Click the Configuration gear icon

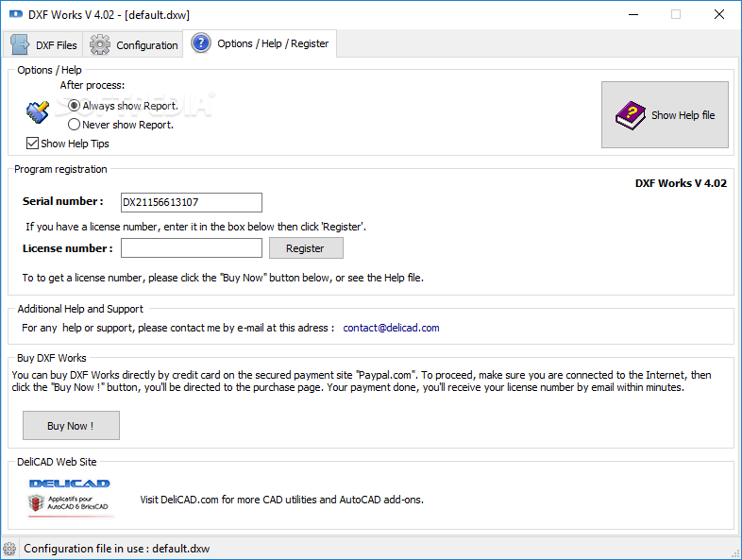tap(100, 44)
